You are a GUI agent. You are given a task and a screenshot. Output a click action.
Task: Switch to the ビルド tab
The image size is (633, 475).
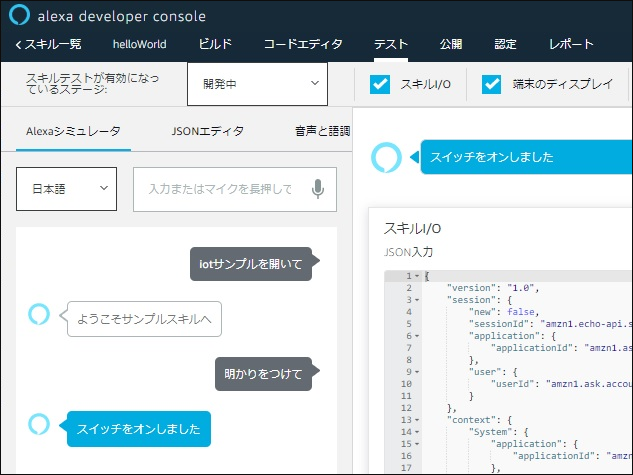(x=215, y=44)
